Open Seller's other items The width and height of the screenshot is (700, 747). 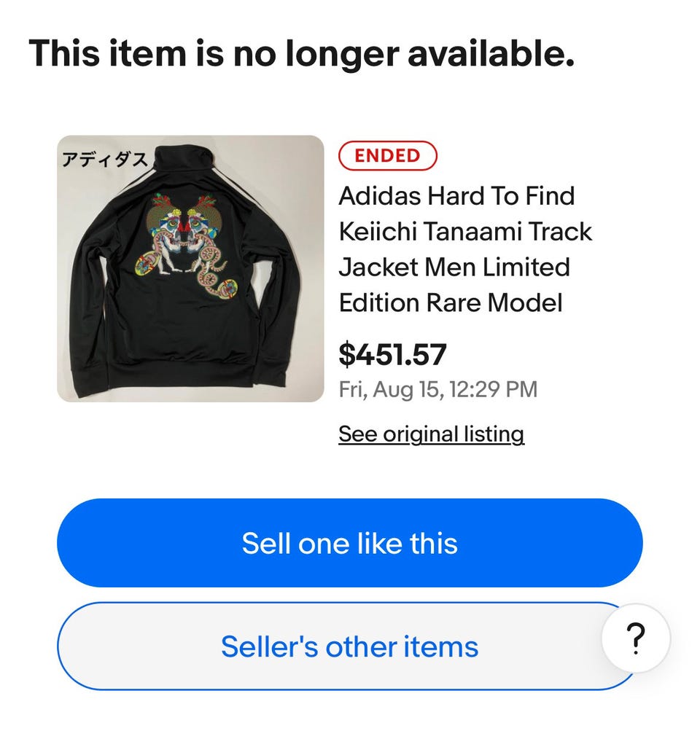coord(350,646)
